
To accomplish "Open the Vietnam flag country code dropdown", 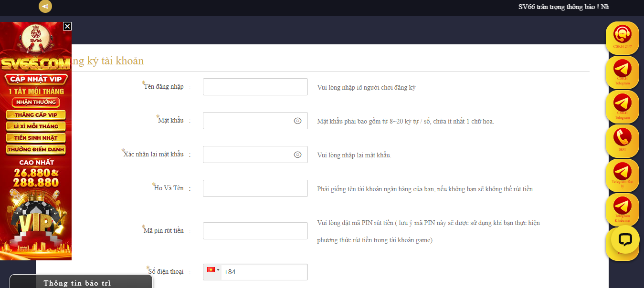I will click(x=213, y=270).
